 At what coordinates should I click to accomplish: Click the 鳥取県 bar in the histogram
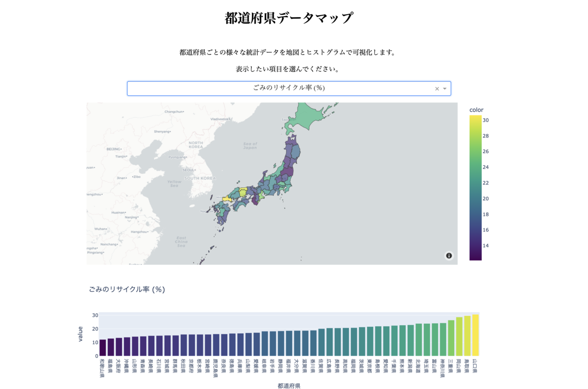pos(467,336)
